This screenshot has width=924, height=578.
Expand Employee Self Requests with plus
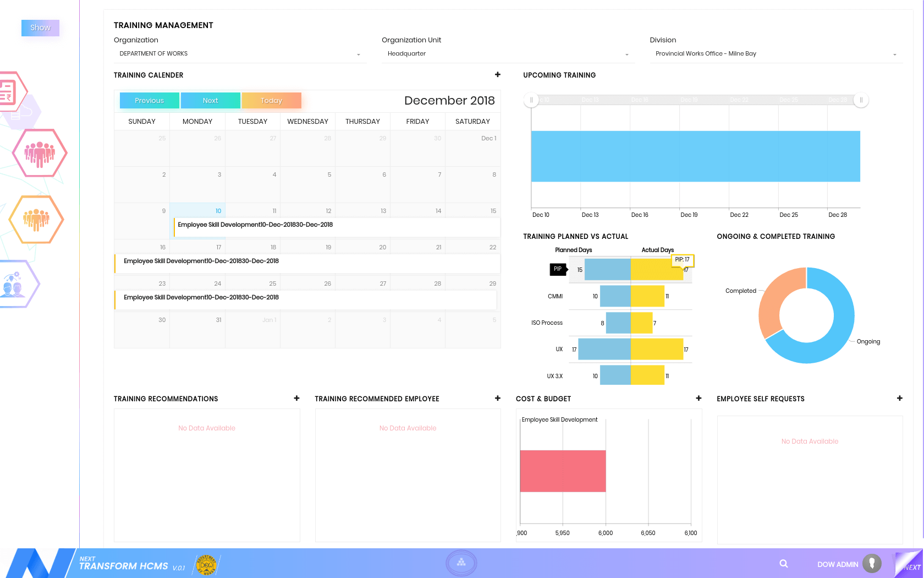coord(899,399)
